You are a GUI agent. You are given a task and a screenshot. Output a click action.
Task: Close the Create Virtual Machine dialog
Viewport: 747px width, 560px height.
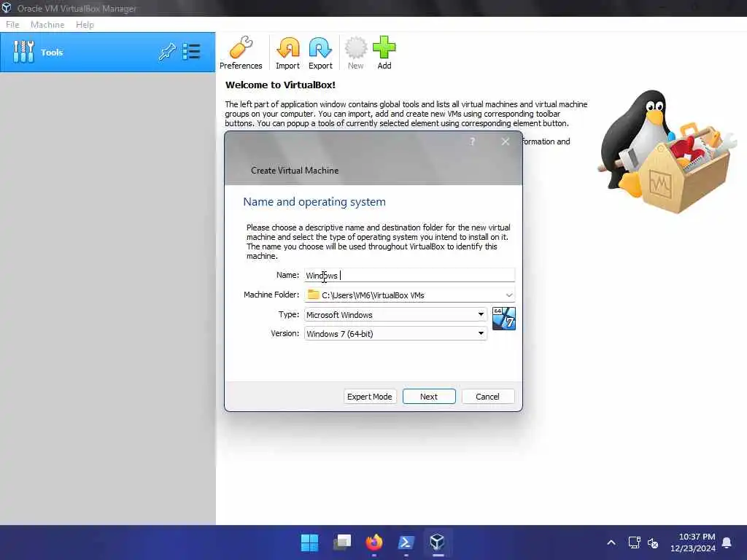506,141
